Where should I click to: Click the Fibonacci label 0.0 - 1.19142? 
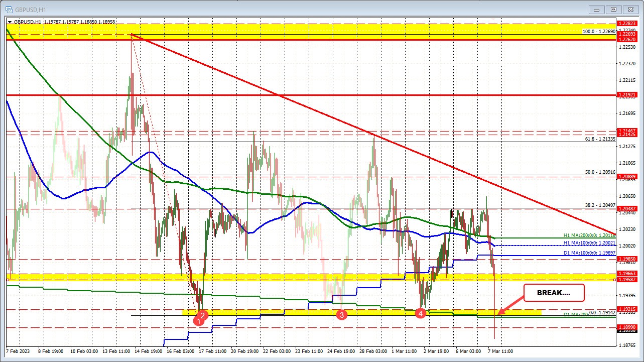pyautogui.click(x=602, y=312)
